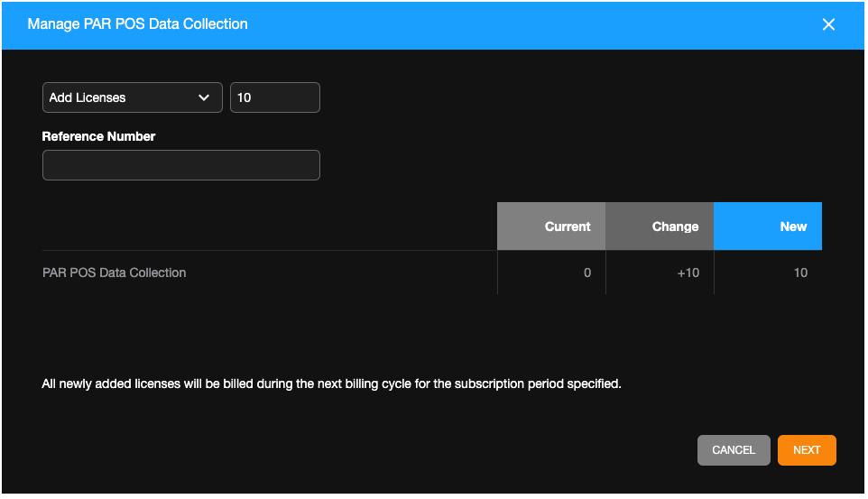Click the billing cycle notice text

[332, 383]
